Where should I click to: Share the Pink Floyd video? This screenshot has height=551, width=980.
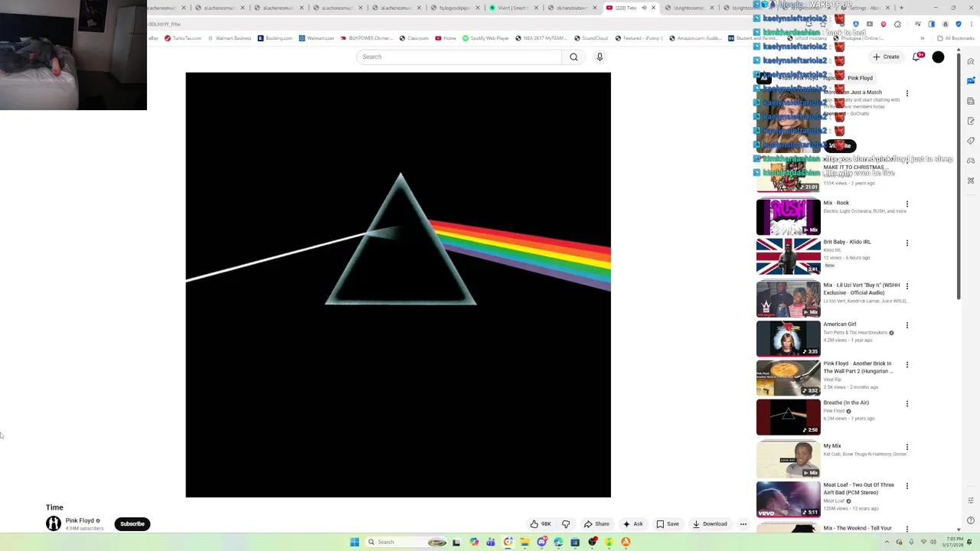click(596, 524)
